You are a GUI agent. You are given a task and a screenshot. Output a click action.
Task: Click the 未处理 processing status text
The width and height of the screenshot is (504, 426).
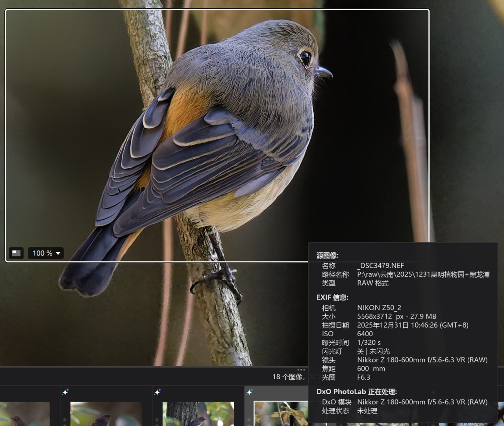(367, 411)
